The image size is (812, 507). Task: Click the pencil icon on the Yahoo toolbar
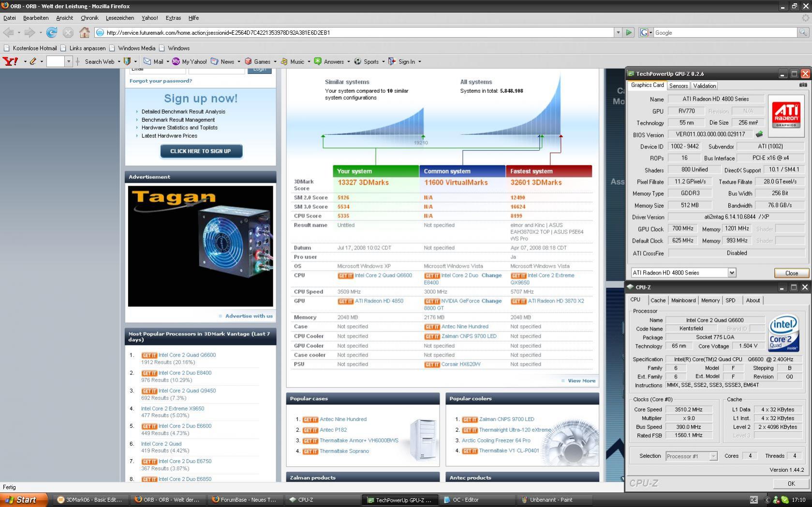click(33, 61)
